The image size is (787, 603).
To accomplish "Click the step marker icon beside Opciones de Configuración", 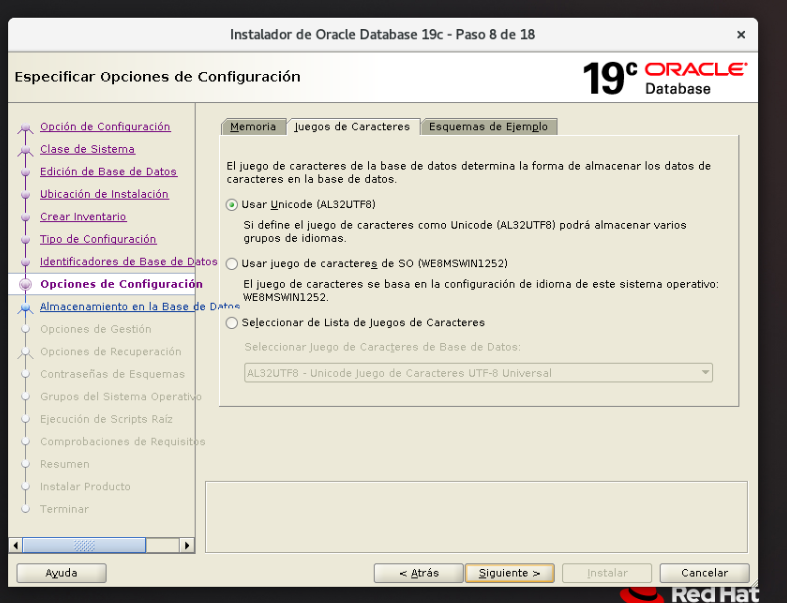I will 25,284.
